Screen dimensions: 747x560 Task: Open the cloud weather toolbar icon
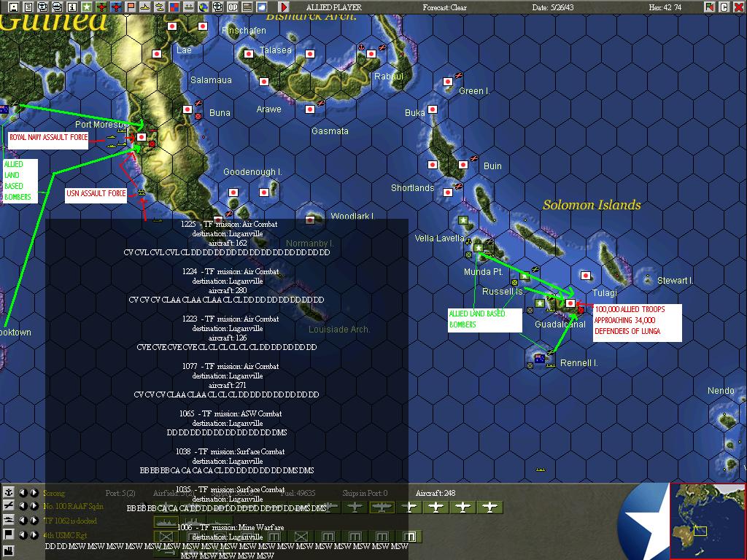(x=262, y=7)
